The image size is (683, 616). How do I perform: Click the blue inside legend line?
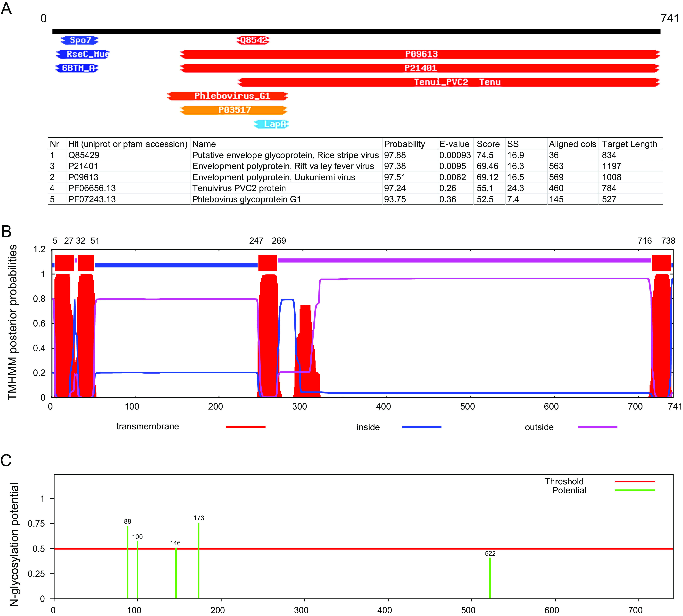point(422,427)
